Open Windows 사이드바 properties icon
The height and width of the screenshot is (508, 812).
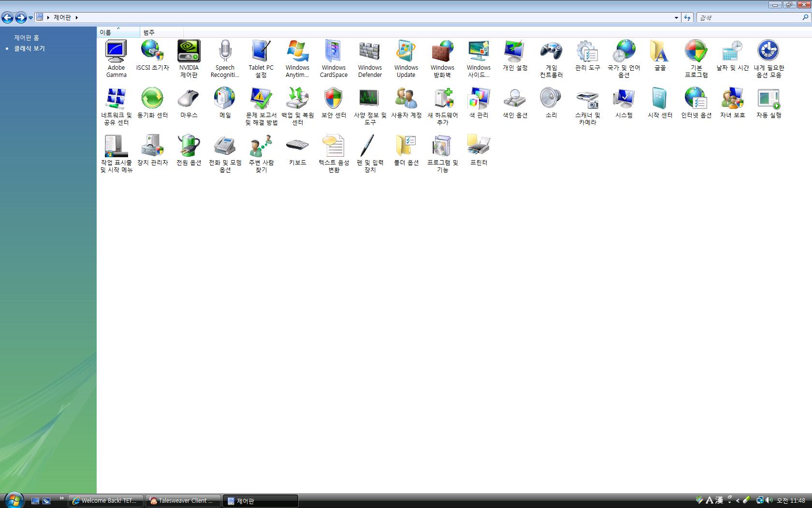click(478, 51)
